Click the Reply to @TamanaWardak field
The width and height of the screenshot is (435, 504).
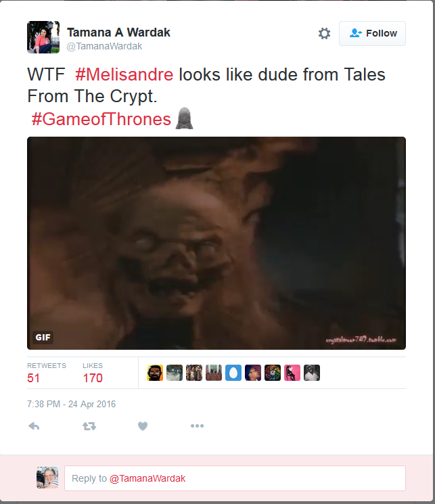(235, 478)
